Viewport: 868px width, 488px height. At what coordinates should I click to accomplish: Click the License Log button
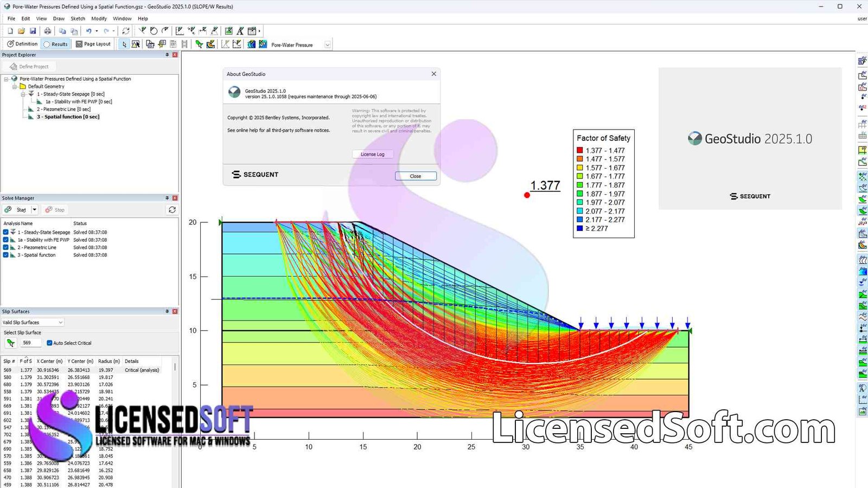(373, 154)
